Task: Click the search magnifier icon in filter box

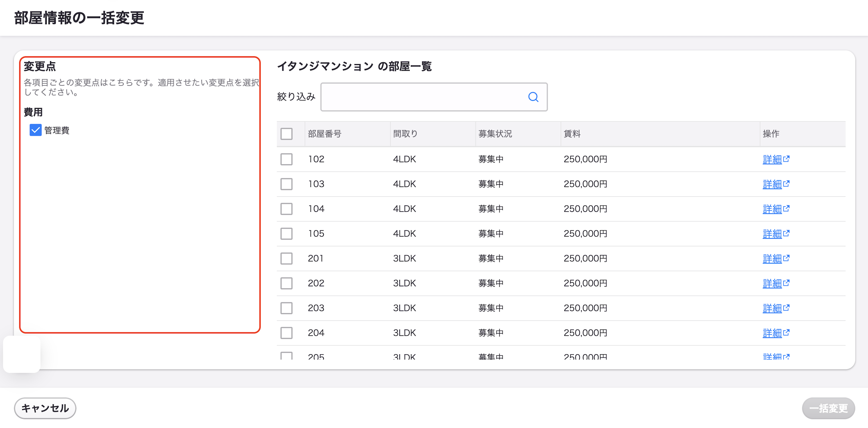Action: (x=533, y=97)
